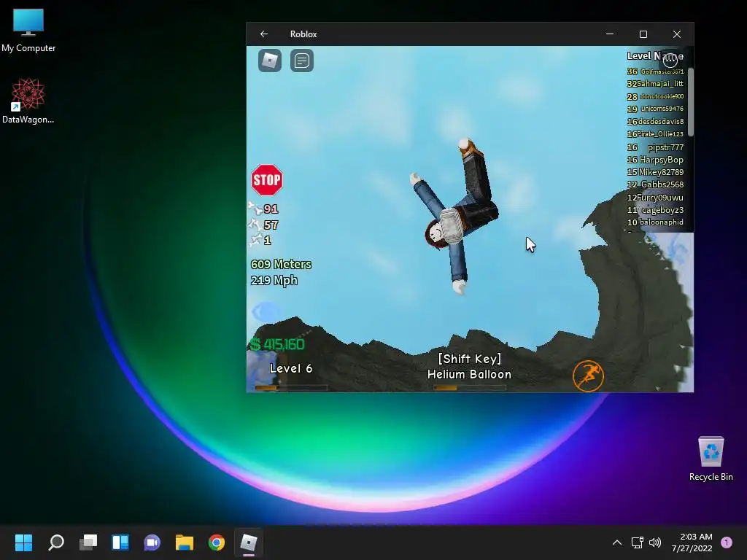Image resolution: width=747 pixels, height=560 pixels.
Task: Click the [Shift Key] hint text
Action: coord(470,359)
